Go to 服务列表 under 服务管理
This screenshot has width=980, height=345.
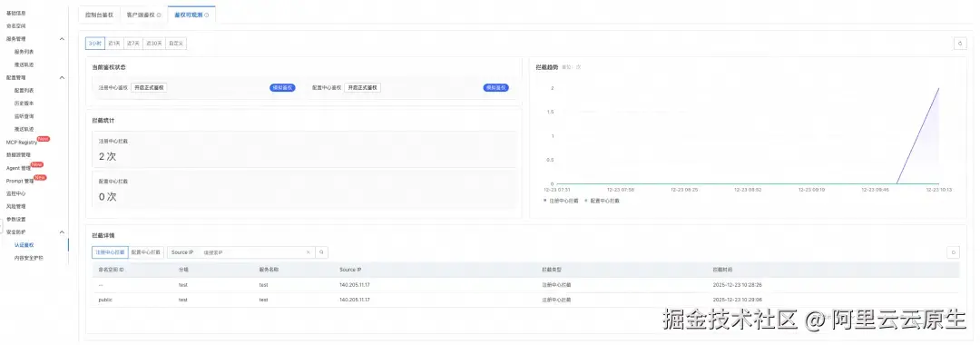pyautogui.click(x=24, y=52)
